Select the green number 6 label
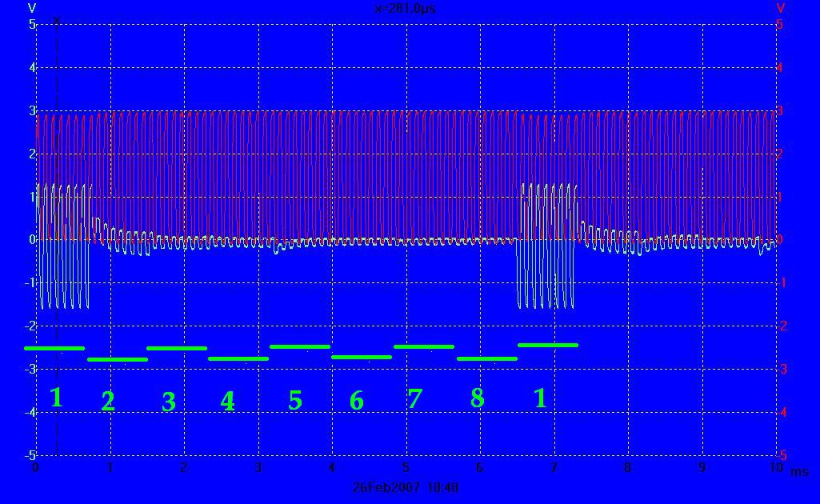This screenshot has height=504, width=820. point(356,400)
